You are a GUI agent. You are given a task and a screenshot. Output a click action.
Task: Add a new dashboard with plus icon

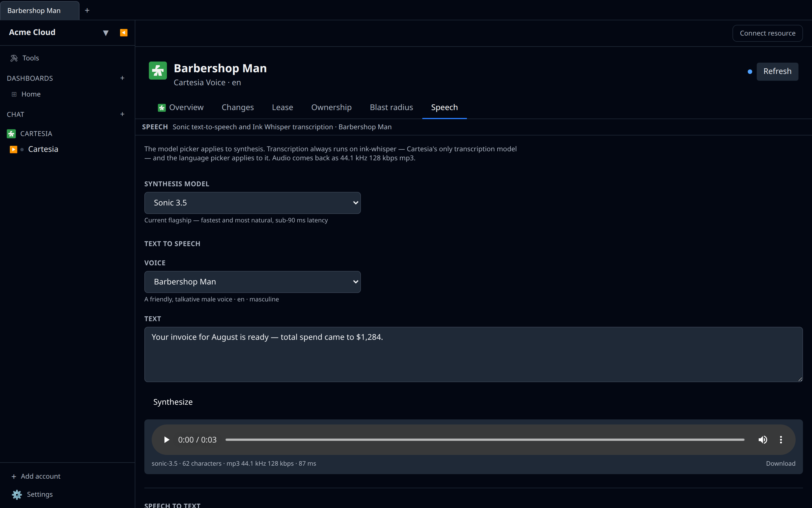pos(122,78)
